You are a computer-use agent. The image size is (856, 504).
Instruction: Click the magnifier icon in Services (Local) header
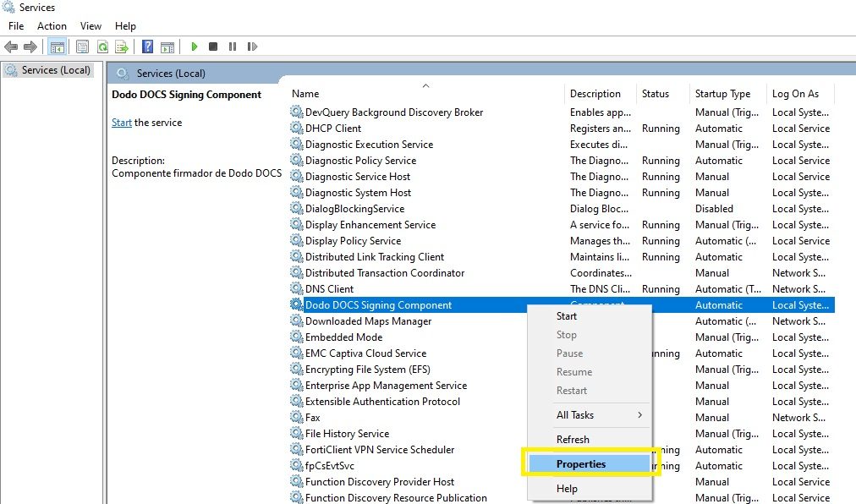click(123, 74)
